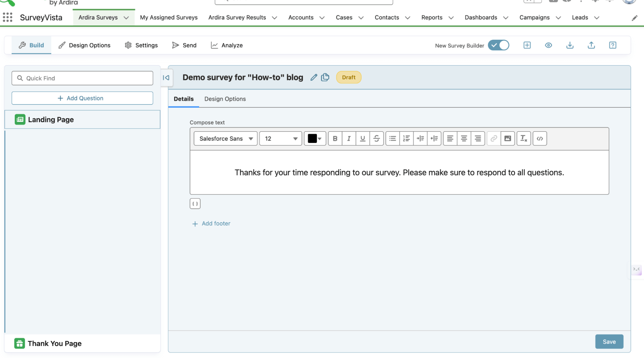The width and height of the screenshot is (644, 358).
Task: Select Landing Page in the sidebar
Action: click(82, 119)
